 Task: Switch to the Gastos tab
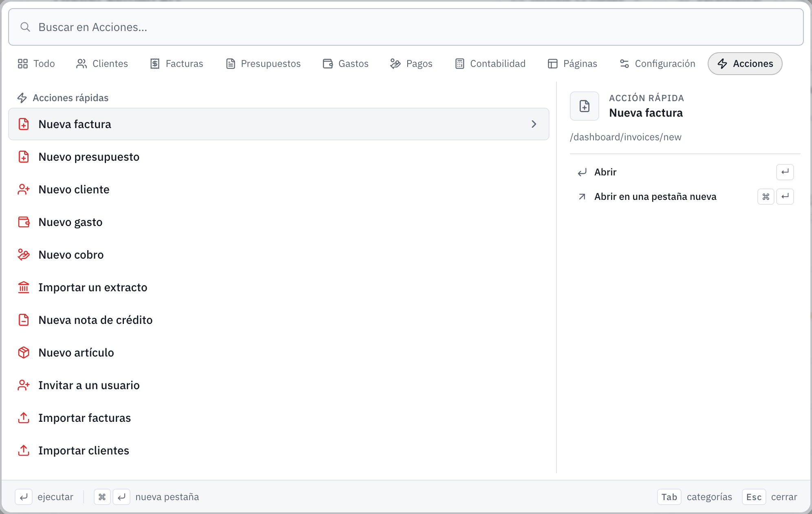[346, 64]
